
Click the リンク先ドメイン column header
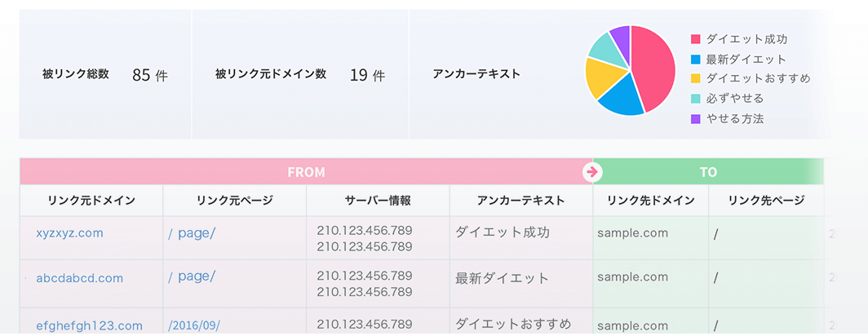(651, 201)
